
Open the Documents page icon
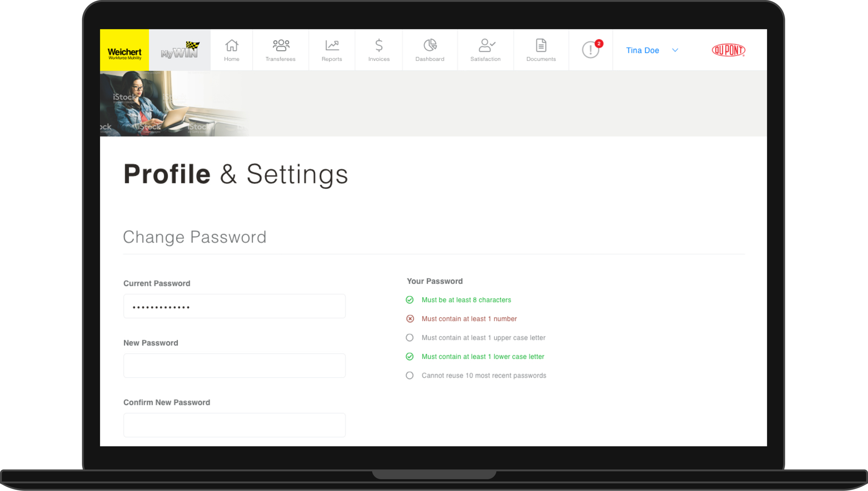tap(541, 46)
